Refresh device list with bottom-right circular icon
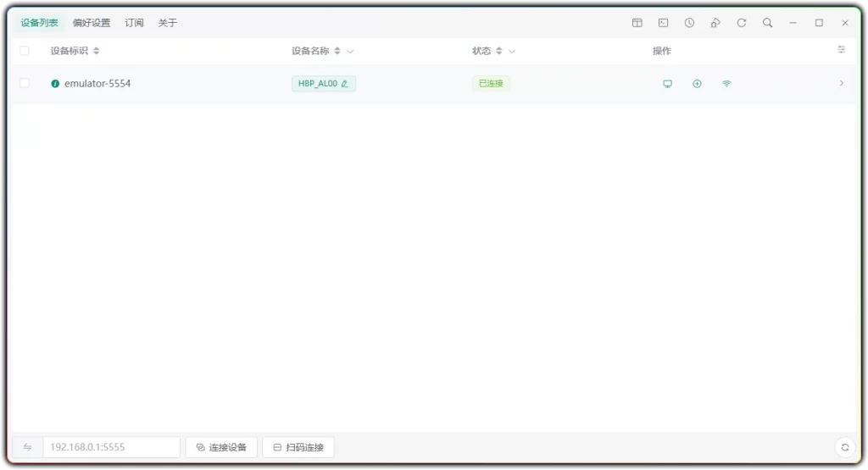 click(845, 447)
